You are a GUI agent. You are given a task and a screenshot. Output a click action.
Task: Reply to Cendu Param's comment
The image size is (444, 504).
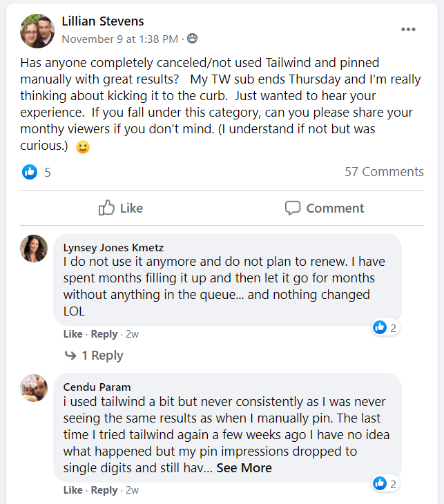point(104,490)
